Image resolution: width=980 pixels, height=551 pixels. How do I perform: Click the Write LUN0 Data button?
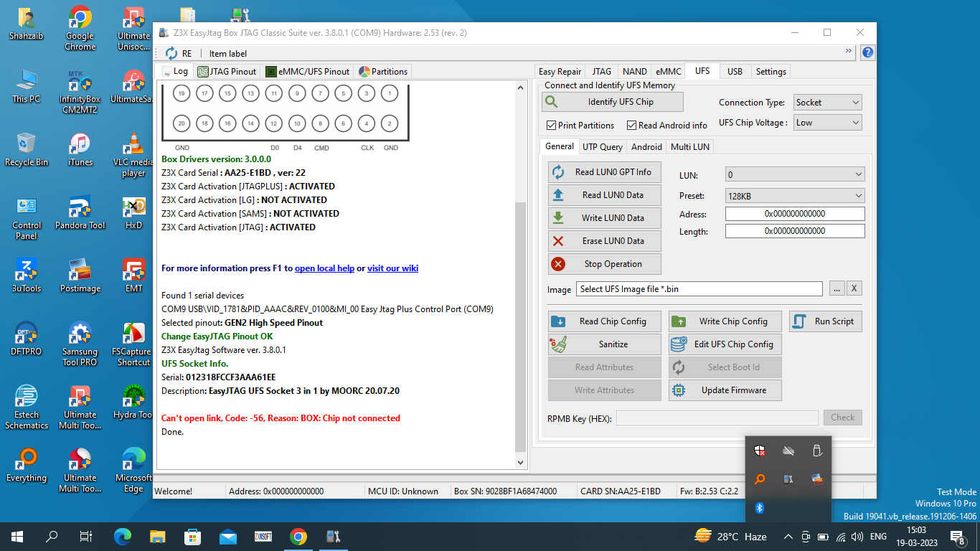[604, 218]
